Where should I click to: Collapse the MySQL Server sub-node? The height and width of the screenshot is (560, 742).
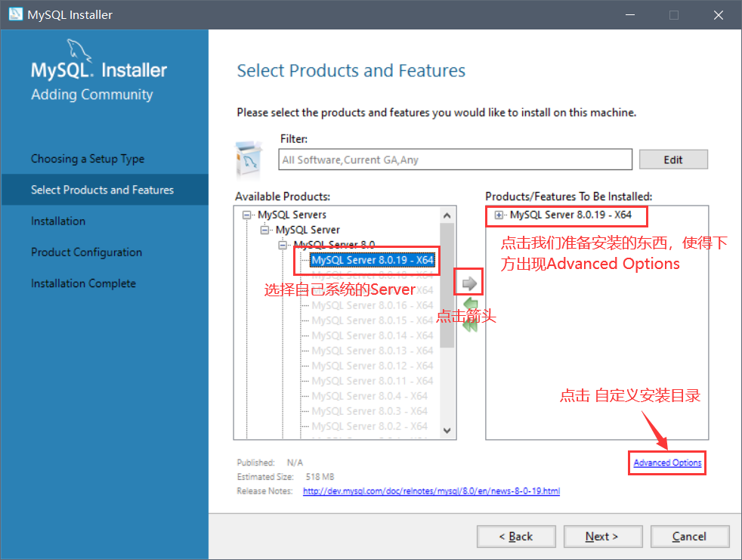264,230
